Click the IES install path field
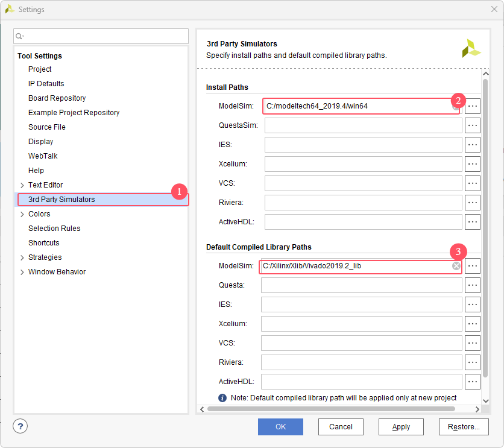The width and height of the screenshot is (504, 448). click(x=363, y=145)
